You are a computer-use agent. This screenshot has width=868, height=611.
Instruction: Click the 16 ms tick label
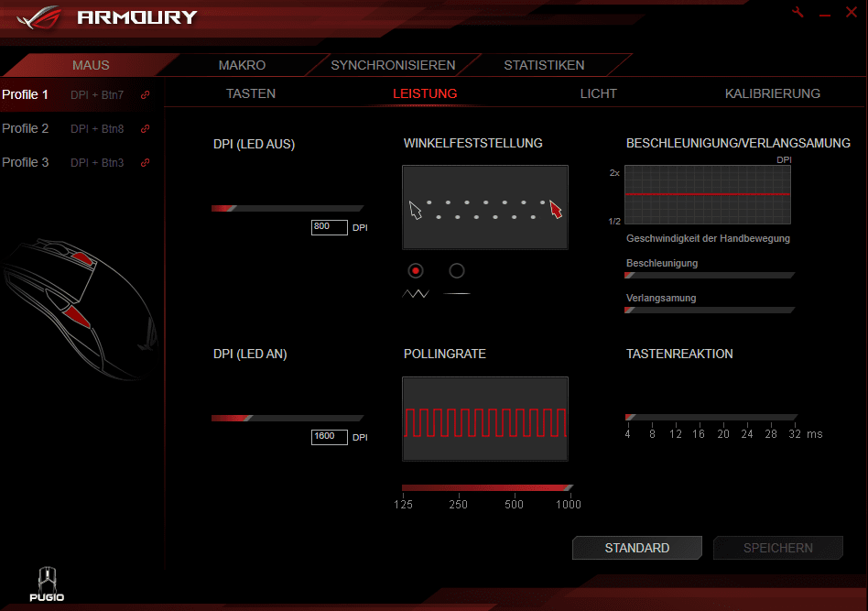pos(699,434)
